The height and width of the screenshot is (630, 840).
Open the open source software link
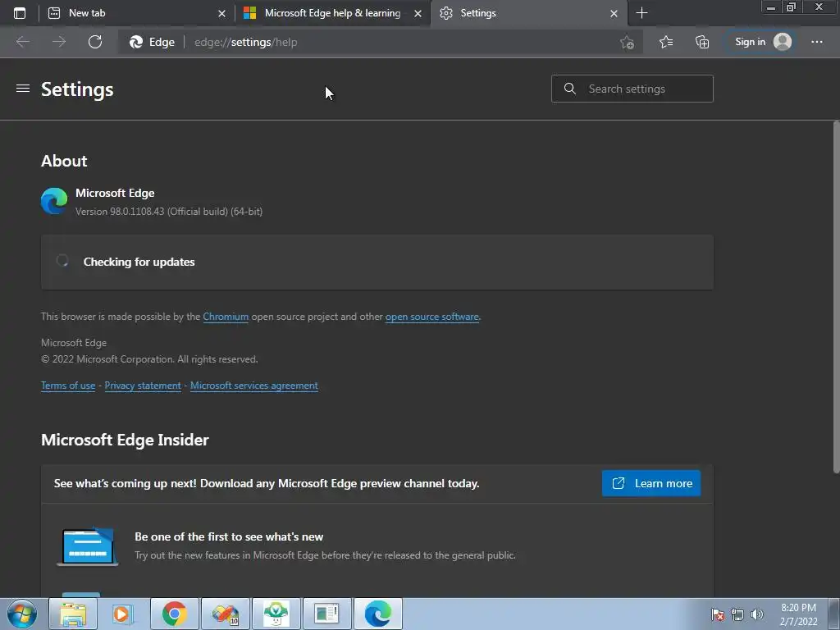[x=431, y=317]
